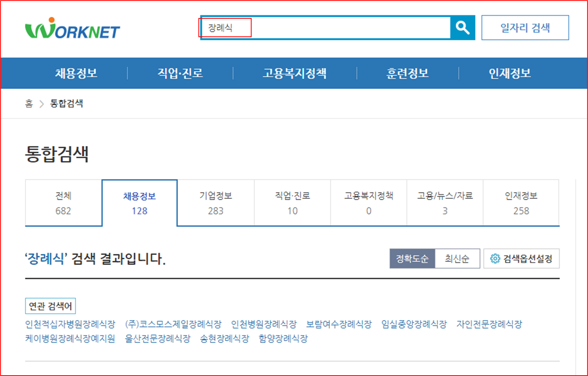
Task: Switch to the 고용복지정책 0 results tab
Action: (x=369, y=203)
